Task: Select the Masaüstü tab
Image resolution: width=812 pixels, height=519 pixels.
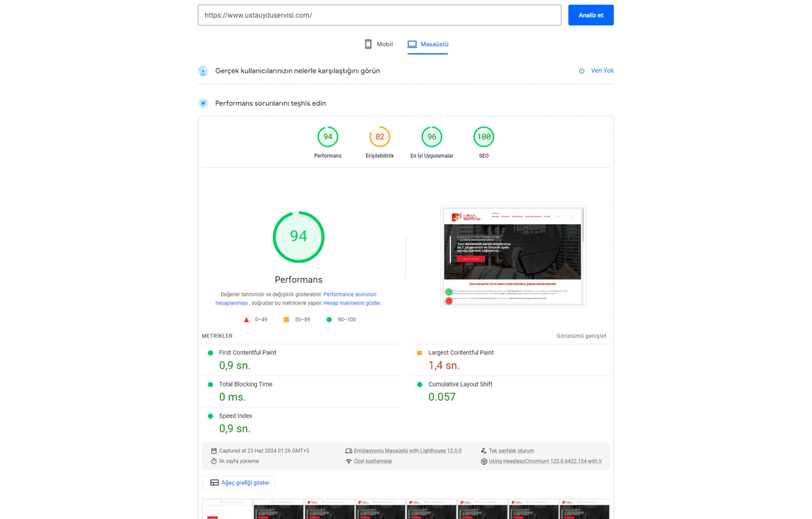Action: (428, 44)
